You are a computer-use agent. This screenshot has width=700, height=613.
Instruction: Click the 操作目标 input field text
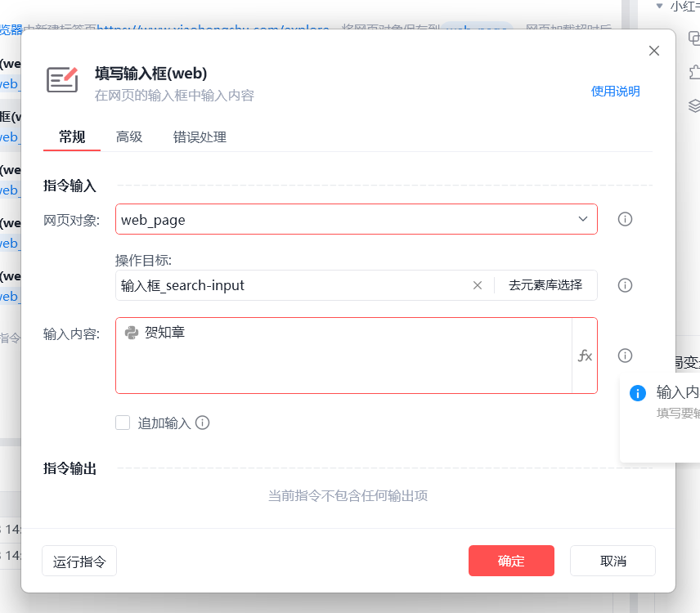click(x=182, y=285)
